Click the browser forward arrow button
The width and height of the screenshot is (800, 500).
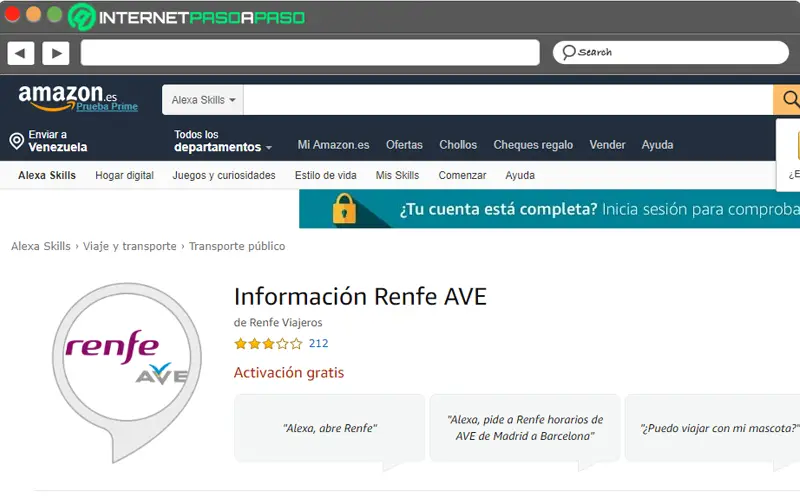pyautogui.click(x=56, y=53)
